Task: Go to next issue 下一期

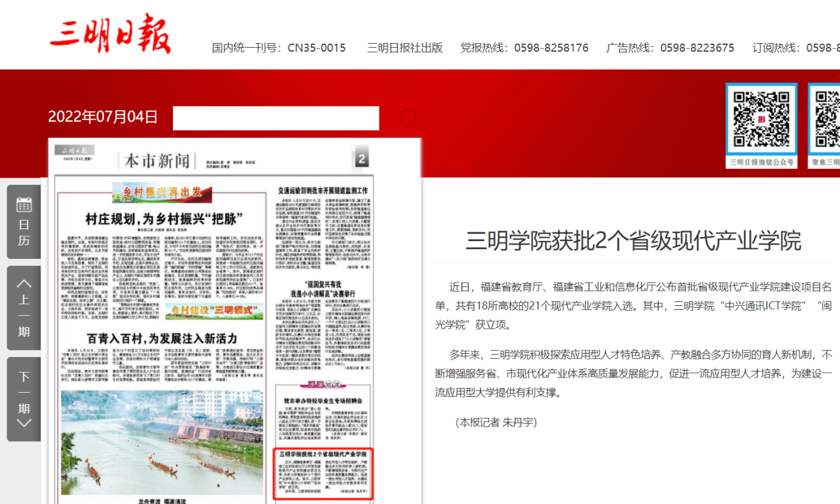Action: click(24, 399)
